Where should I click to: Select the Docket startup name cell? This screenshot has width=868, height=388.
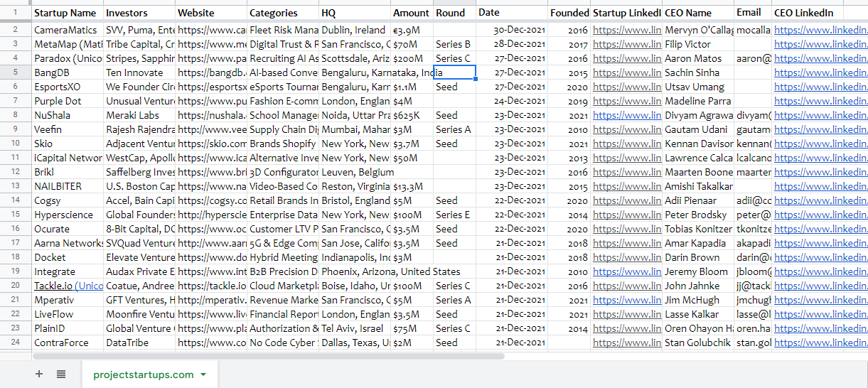click(68, 257)
